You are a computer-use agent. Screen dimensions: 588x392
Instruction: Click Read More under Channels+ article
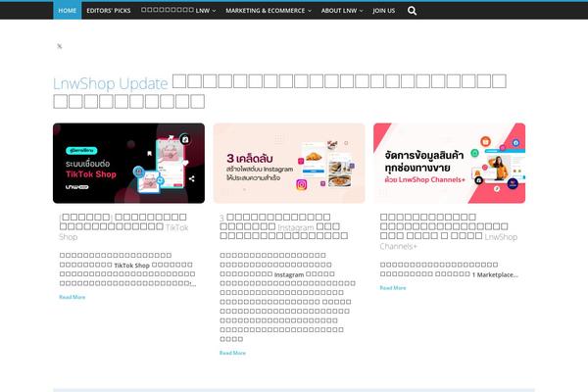[x=393, y=288]
